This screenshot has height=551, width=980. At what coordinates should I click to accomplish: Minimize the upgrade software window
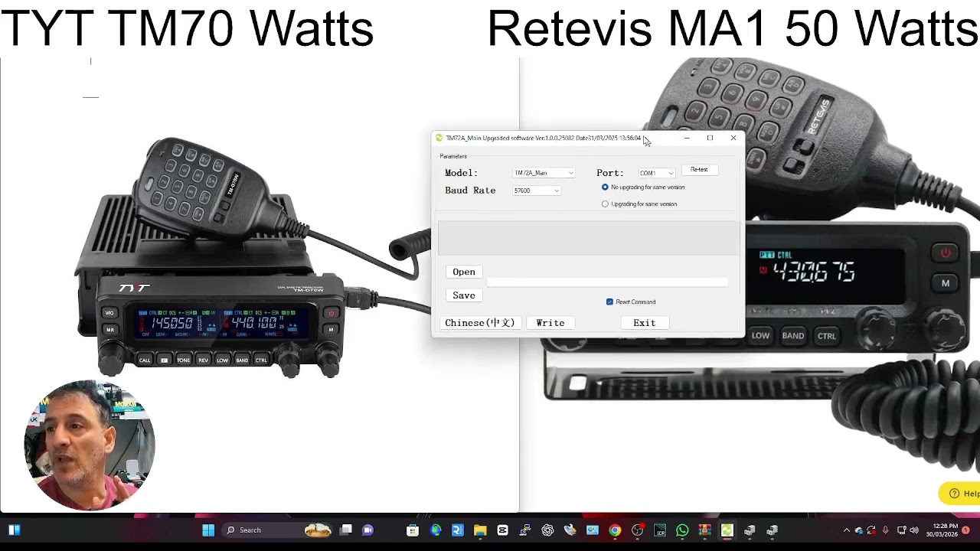click(x=686, y=138)
